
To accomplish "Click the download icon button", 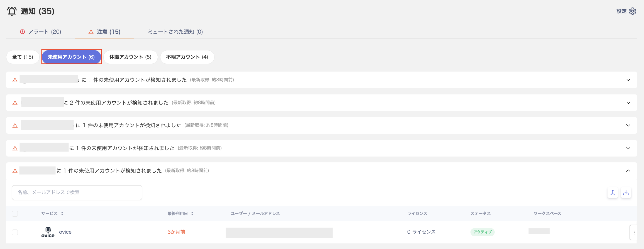I will [x=626, y=192].
